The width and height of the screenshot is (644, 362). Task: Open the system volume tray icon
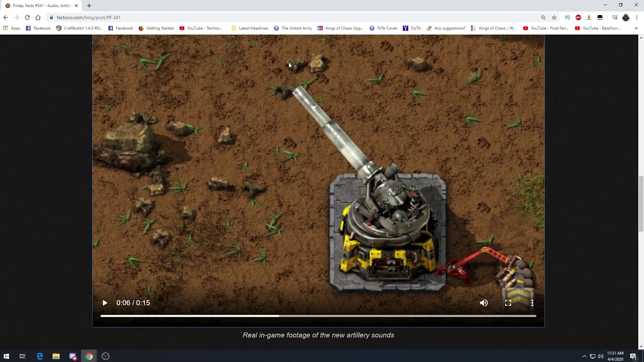(600, 356)
